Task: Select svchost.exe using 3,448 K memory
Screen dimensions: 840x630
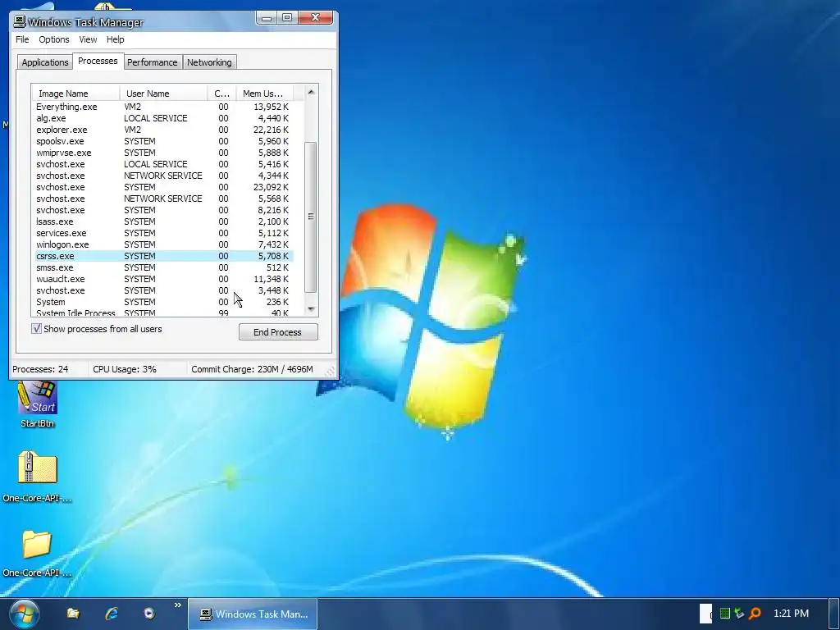Action: (x=164, y=291)
